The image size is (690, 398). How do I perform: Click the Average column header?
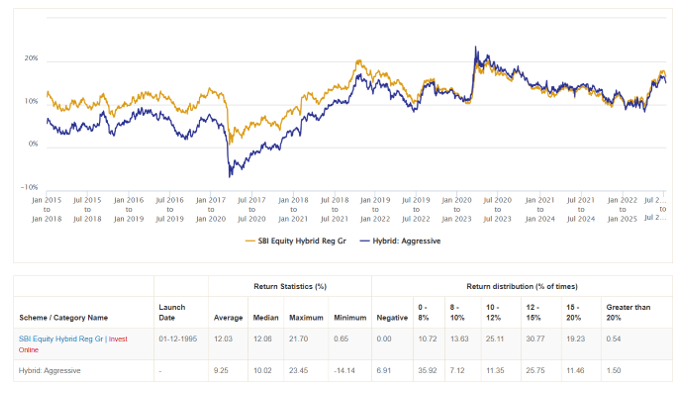[228, 318]
